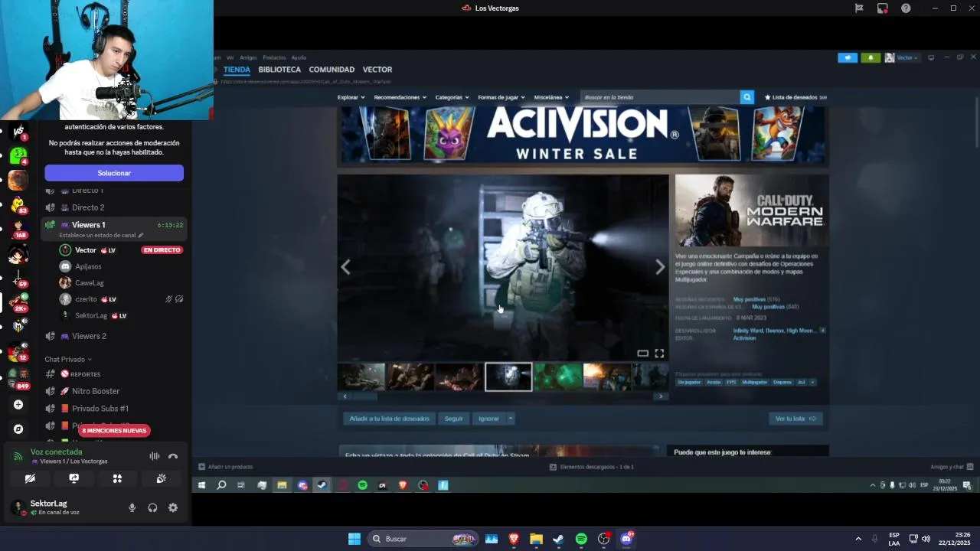Click user CaweLag in voice list
Screen dimensions: 980x551
89,283
